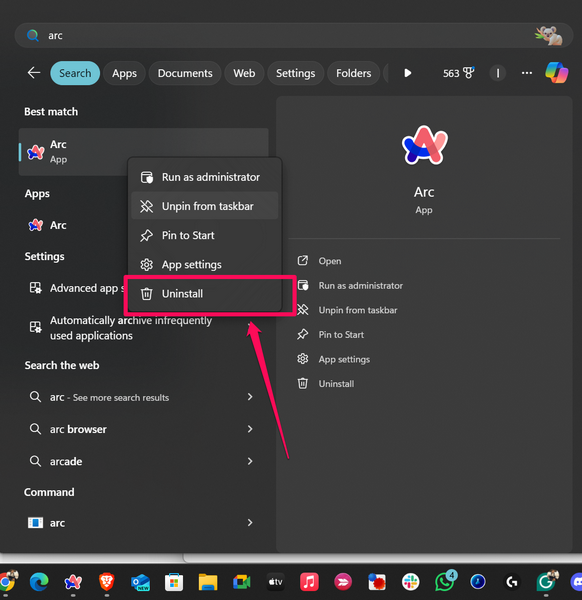The width and height of the screenshot is (582, 600).
Task: Show more filter tabs with play arrow
Action: click(x=408, y=73)
